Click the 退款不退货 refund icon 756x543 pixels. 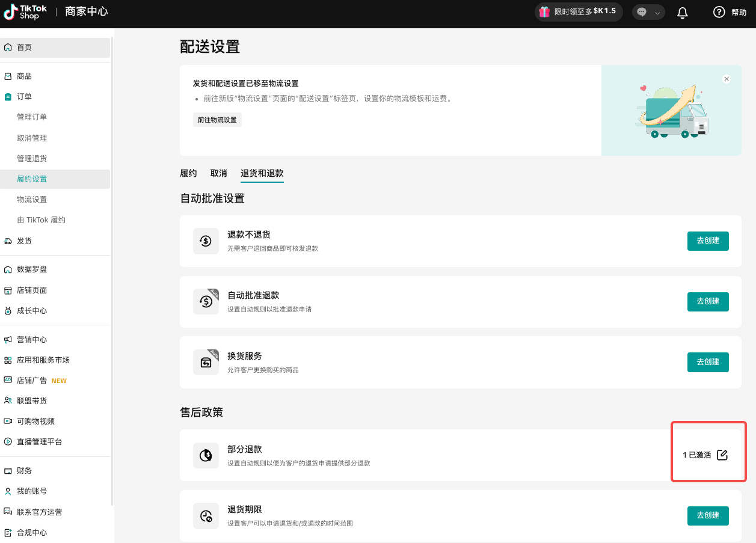click(206, 241)
